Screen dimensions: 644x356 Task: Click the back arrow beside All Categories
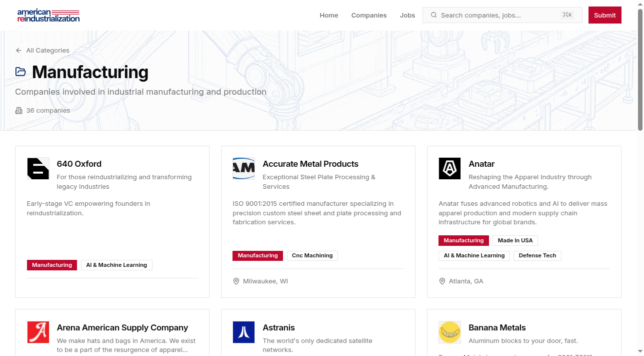tap(18, 50)
